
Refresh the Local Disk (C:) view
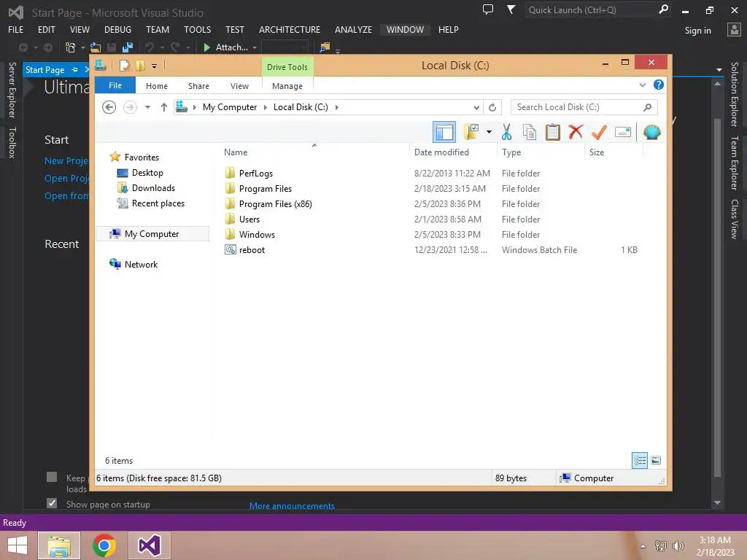click(492, 108)
